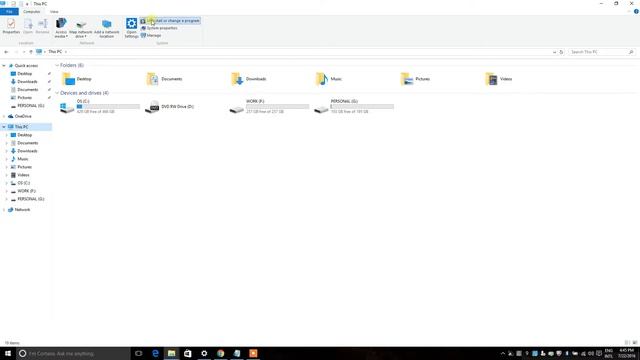The height and width of the screenshot is (360, 640).
Task: Open Properties in the ribbon
Action: [11, 27]
